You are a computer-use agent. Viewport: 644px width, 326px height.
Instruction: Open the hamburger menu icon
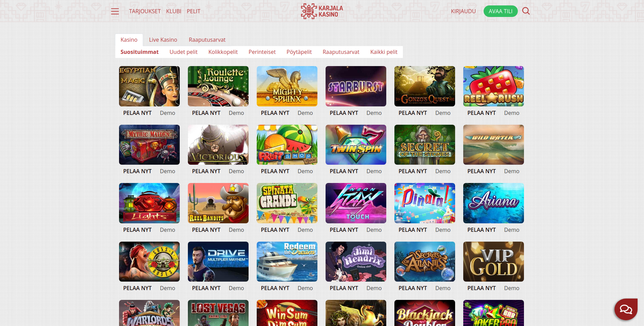(x=115, y=11)
